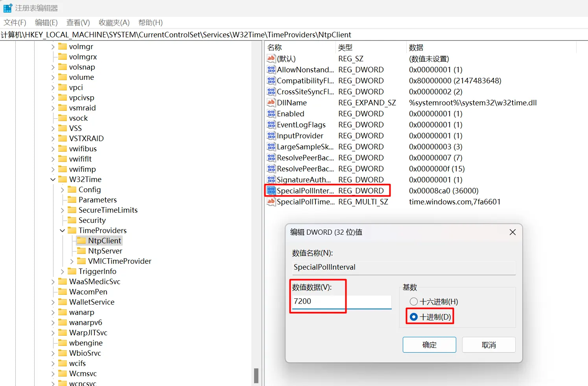Click the DllName string value icon
Screen dimensions: 588x386
click(271, 103)
